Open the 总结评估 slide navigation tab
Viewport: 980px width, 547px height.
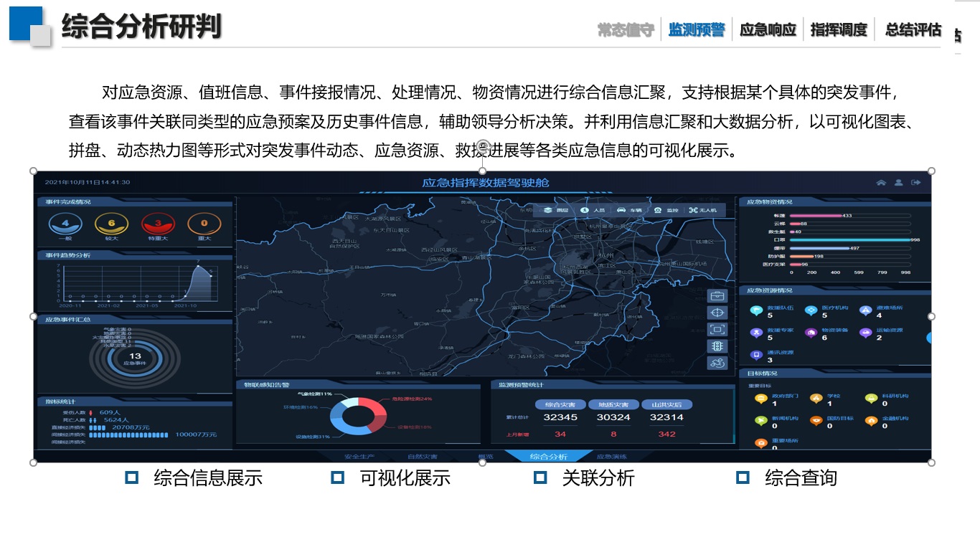pyautogui.click(x=913, y=29)
